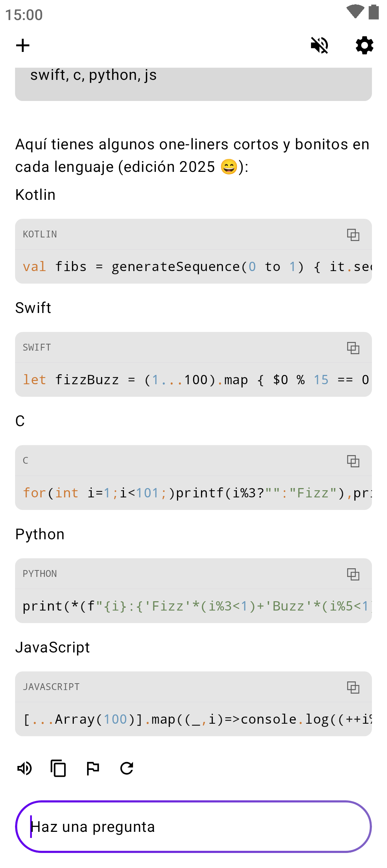Tap the Wi-Fi status bar icon

(x=355, y=12)
